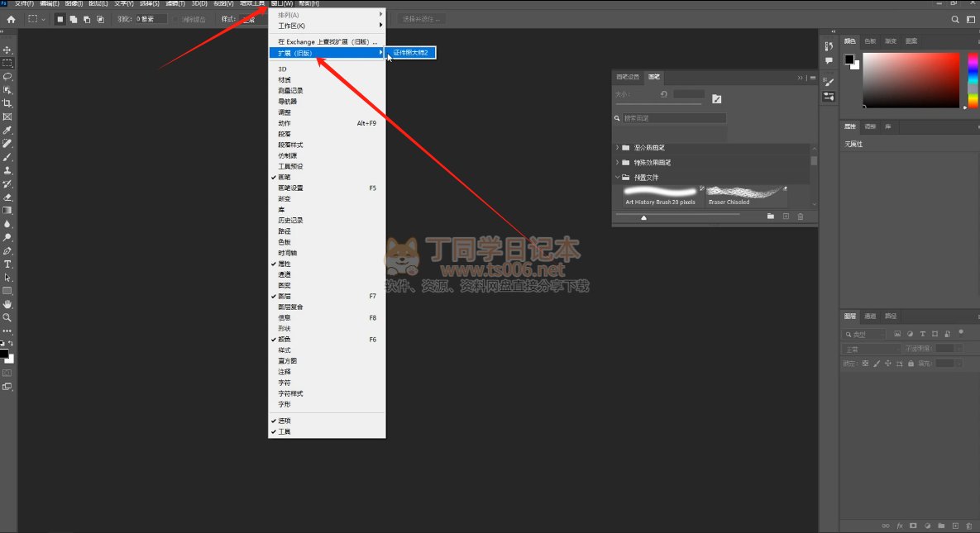
Task: Select the Brush tool in the toolbox
Action: (x=7, y=157)
